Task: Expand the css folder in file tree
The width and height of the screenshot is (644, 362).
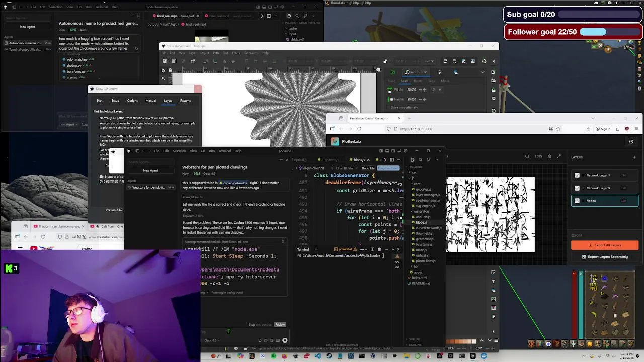Action: tap(414, 172)
